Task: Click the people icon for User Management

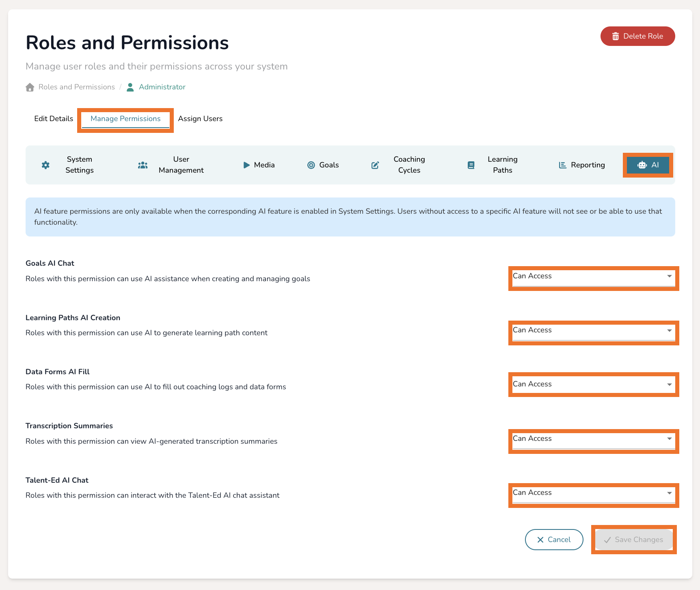Action: (143, 165)
